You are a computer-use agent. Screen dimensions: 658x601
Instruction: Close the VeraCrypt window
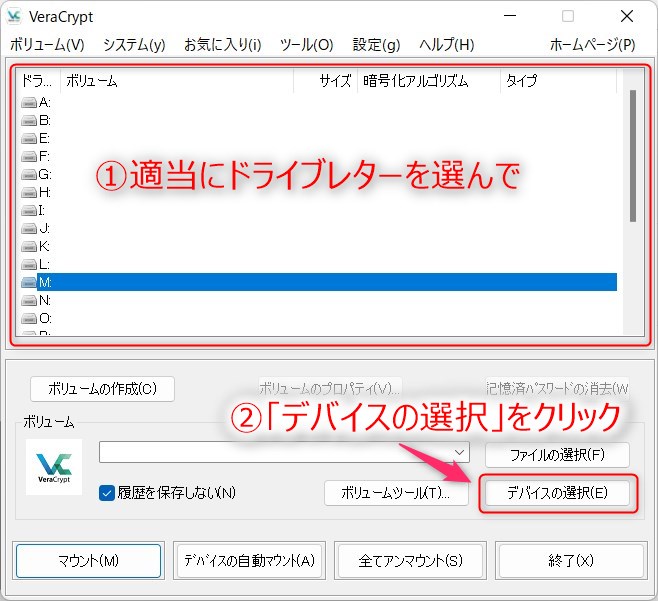pos(627,16)
